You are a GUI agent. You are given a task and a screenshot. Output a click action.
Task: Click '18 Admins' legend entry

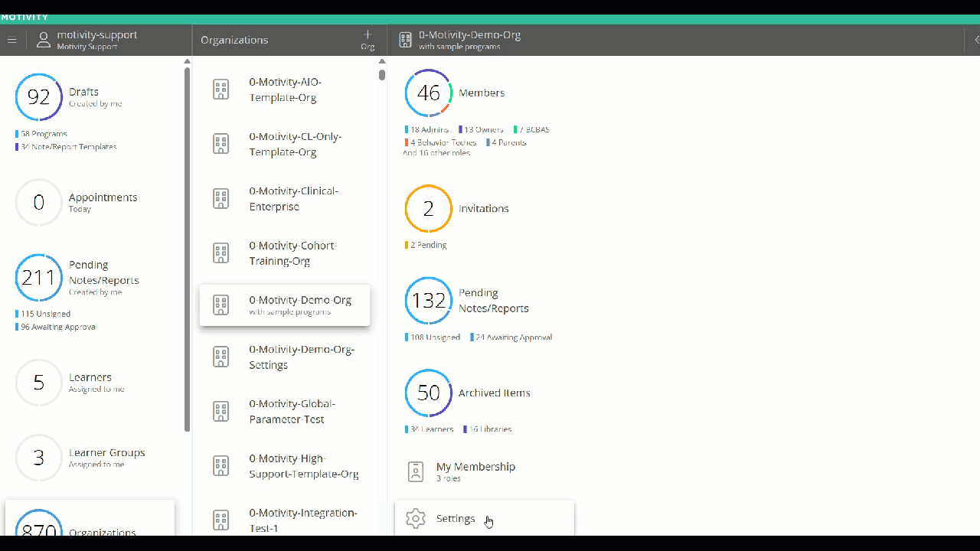coord(427,129)
